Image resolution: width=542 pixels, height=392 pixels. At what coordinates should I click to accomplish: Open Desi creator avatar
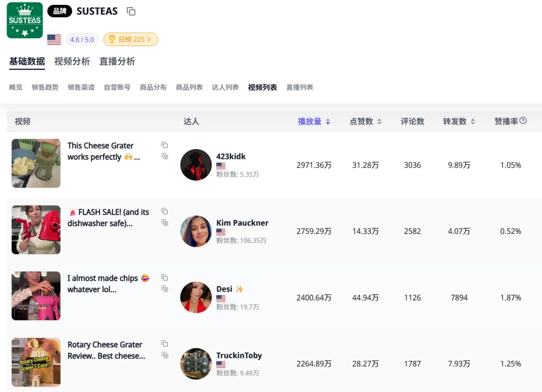click(x=196, y=297)
